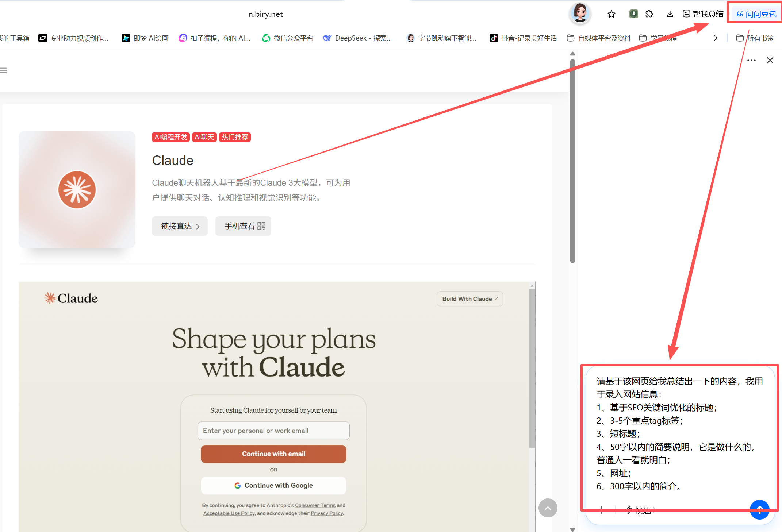Click the back-to-top round arrow button

click(548, 508)
